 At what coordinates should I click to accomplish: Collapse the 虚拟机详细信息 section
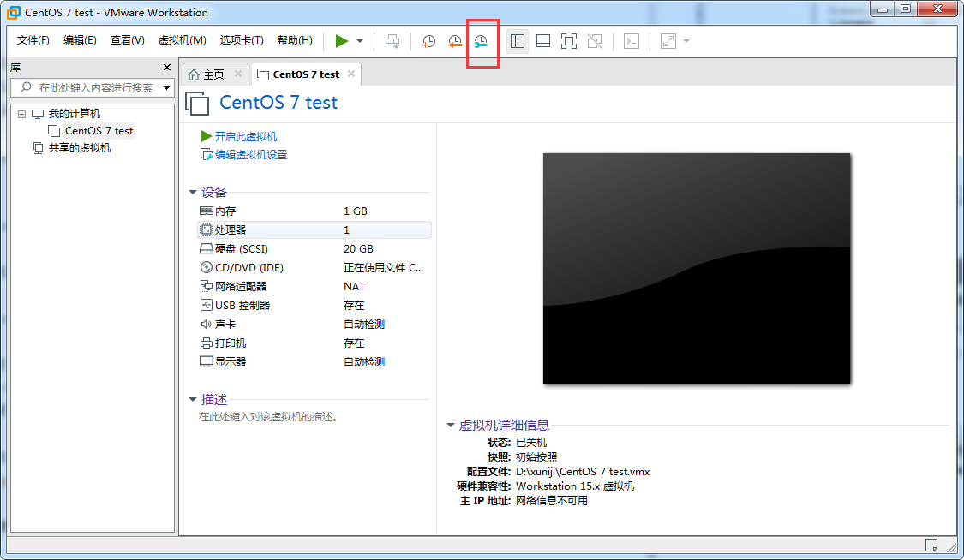pos(451,425)
